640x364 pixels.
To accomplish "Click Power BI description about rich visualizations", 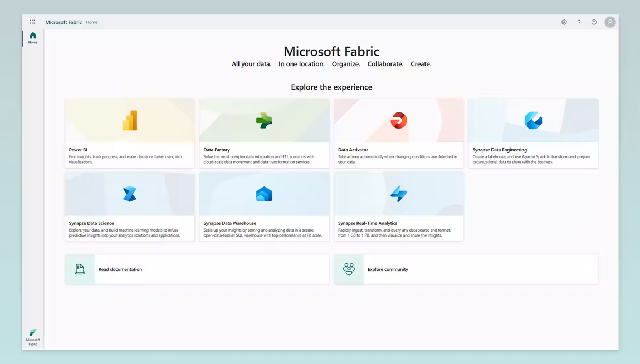I will (125, 159).
